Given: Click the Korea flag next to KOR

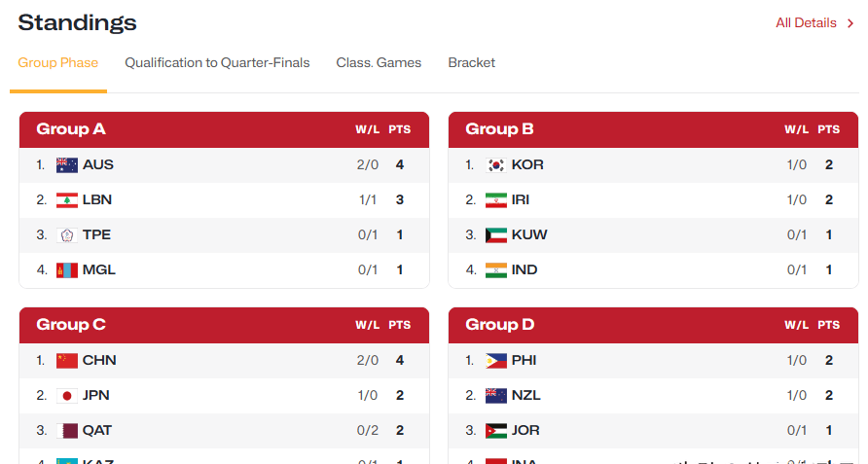Looking at the screenshot, I should 496,165.
